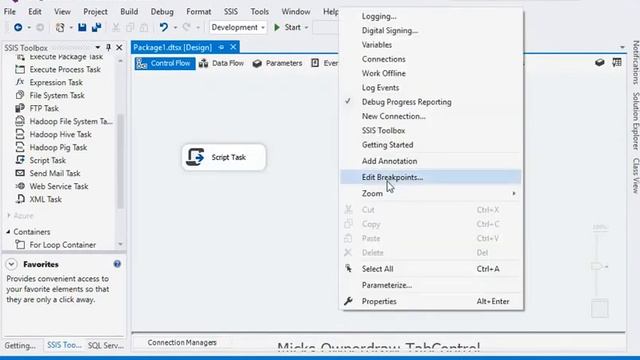Click the Web Service Task icon
The height and width of the screenshot is (360, 640).
click(x=20, y=186)
